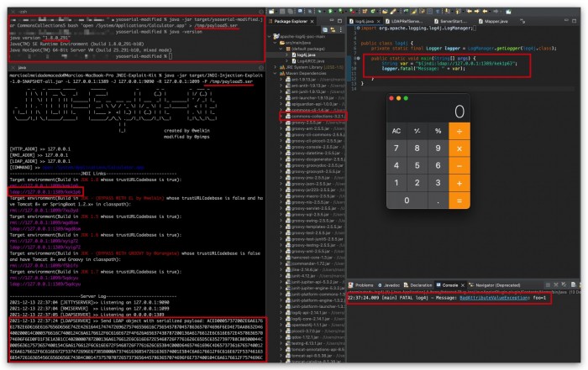This screenshot has width=588, height=370.
Task: Close the Console view tab
Action: point(470,285)
